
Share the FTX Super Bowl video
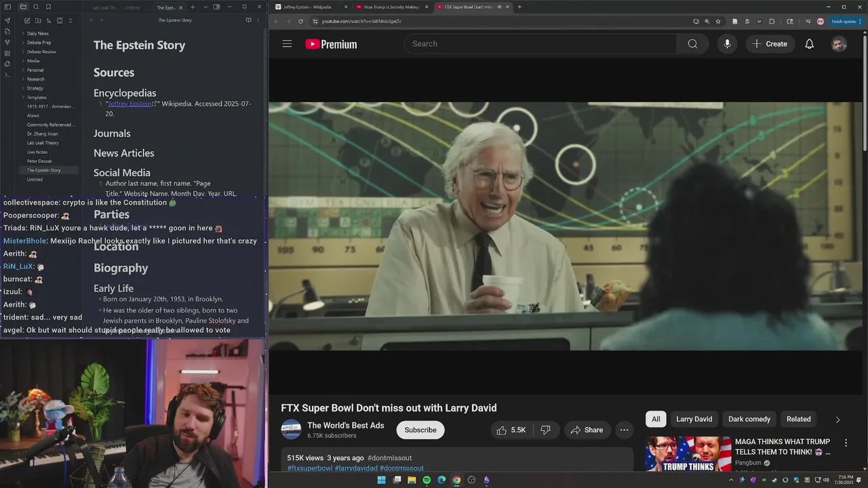(x=587, y=430)
